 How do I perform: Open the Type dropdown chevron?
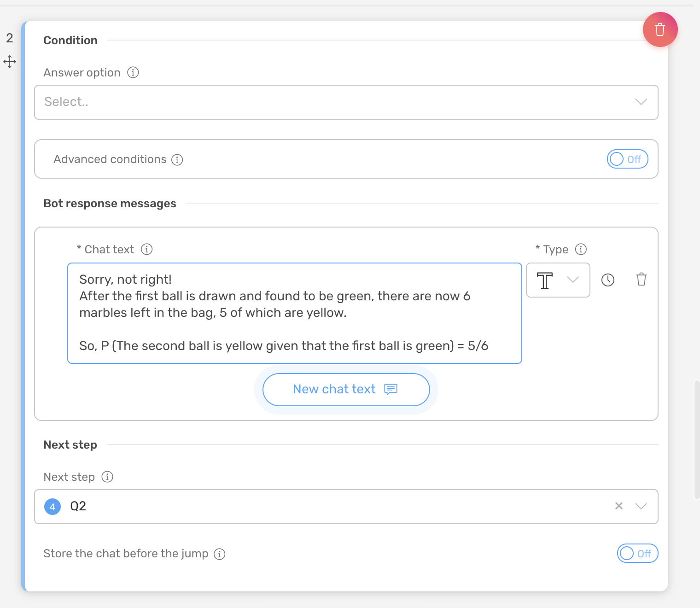[572, 280]
